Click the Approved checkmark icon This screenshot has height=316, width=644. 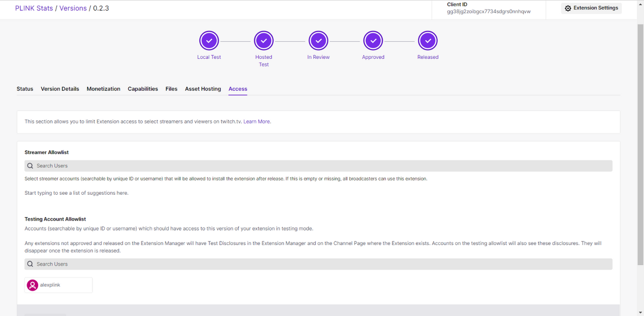pyautogui.click(x=373, y=40)
